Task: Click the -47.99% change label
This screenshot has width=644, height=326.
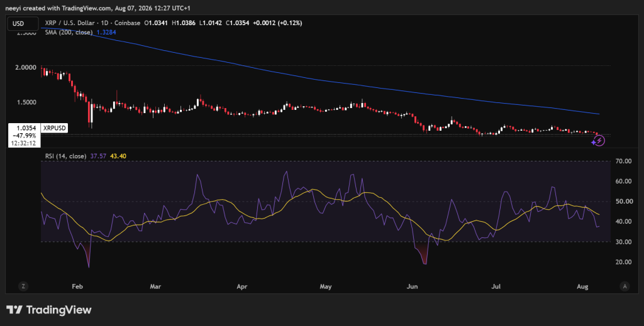Action: click(25, 136)
